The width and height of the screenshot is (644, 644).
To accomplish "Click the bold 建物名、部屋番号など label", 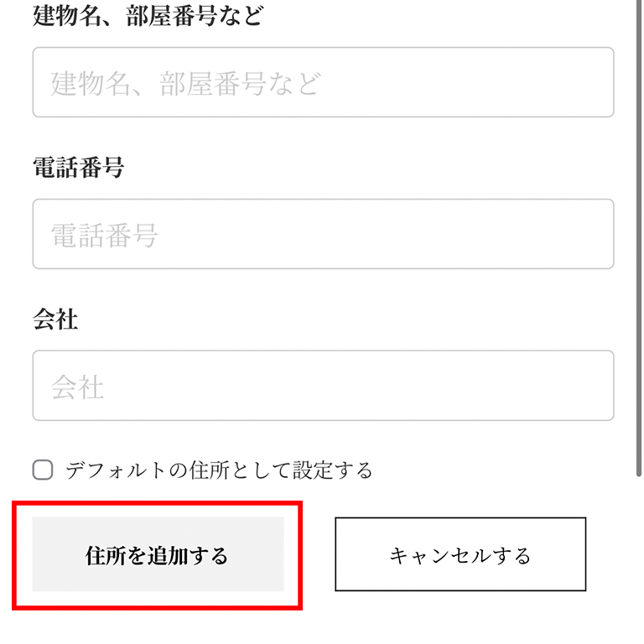I will click(x=148, y=16).
